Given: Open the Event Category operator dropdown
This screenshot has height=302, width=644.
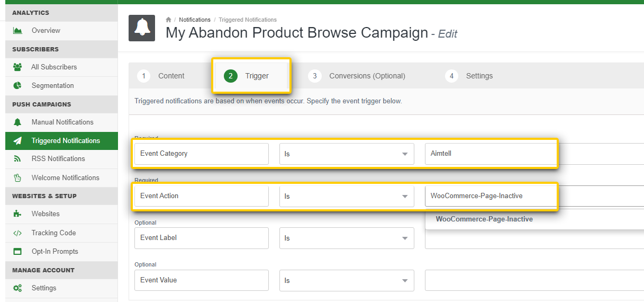Looking at the screenshot, I should (347, 154).
